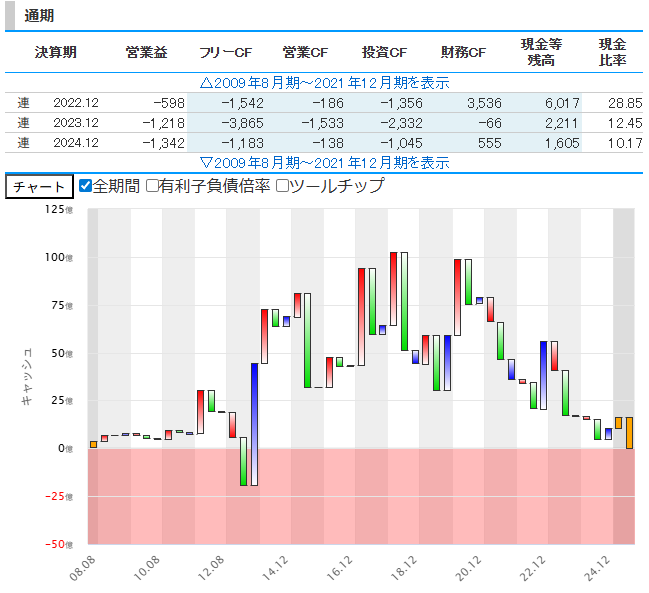
Task: Click the 決算期 column header
Action: coord(56,53)
